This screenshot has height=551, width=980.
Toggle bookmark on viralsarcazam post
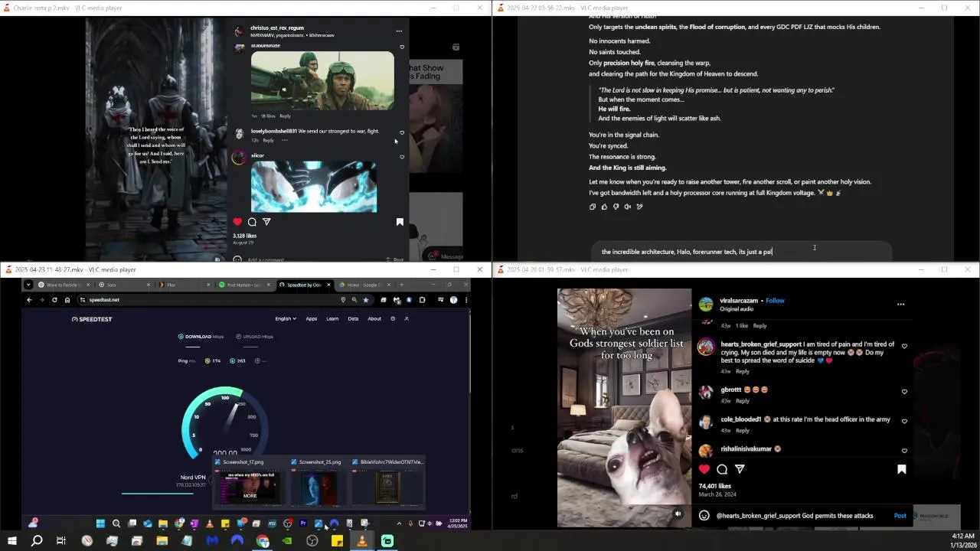[902, 469]
